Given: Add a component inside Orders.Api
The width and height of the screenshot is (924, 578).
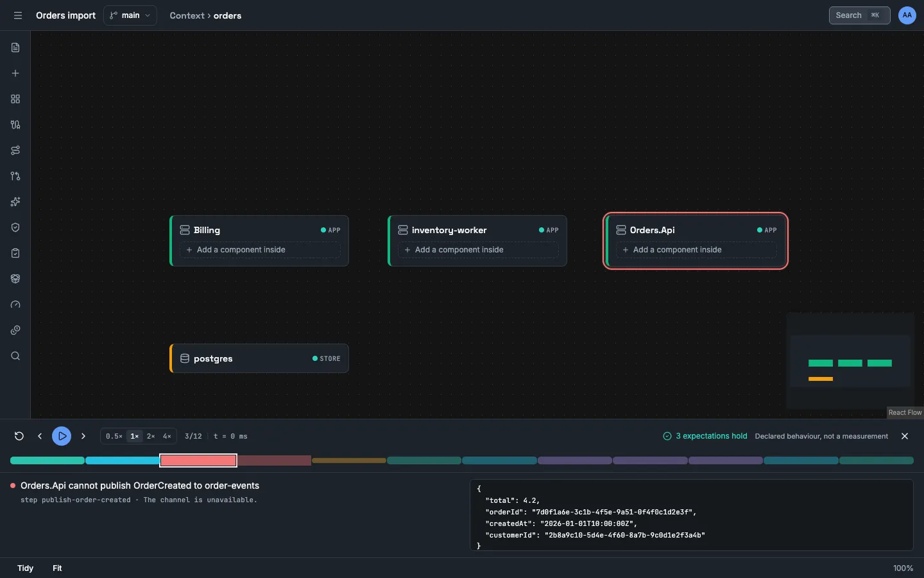Looking at the screenshot, I should pyautogui.click(x=696, y=250).
